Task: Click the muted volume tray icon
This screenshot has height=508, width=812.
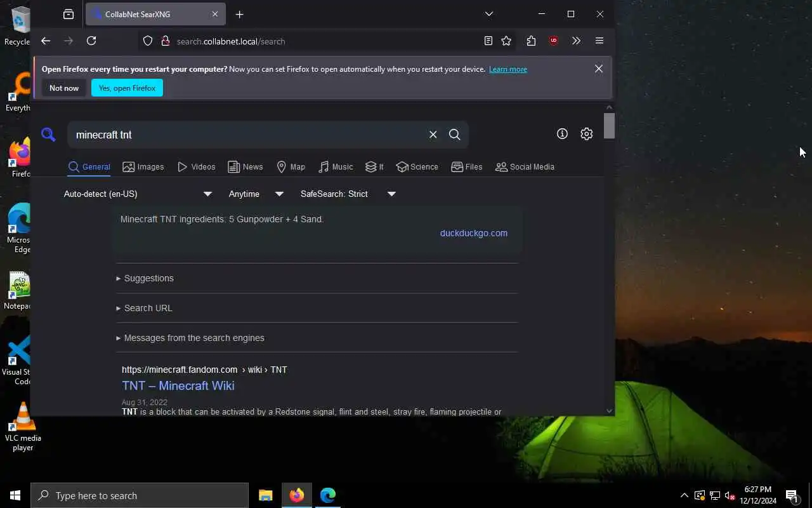Action: 730,495
